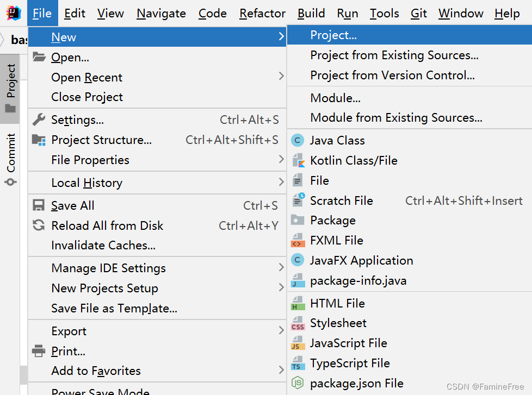Select the JavaFX Application icon

(298, 260)
